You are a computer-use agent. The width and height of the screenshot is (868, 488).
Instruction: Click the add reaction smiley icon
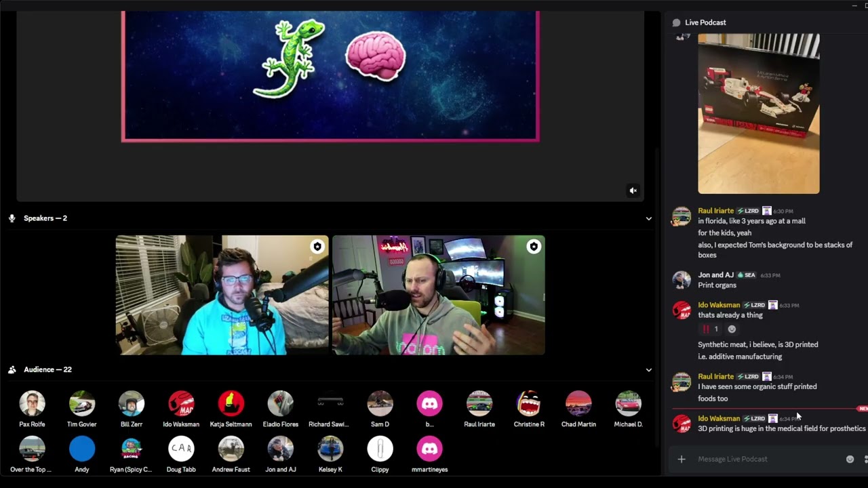coord(732,329)
